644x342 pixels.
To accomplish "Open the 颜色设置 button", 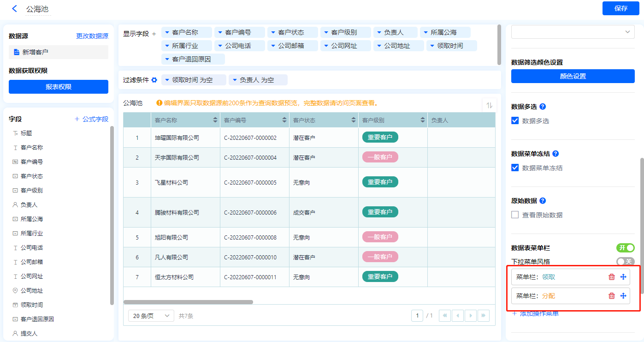I will 573,76.
